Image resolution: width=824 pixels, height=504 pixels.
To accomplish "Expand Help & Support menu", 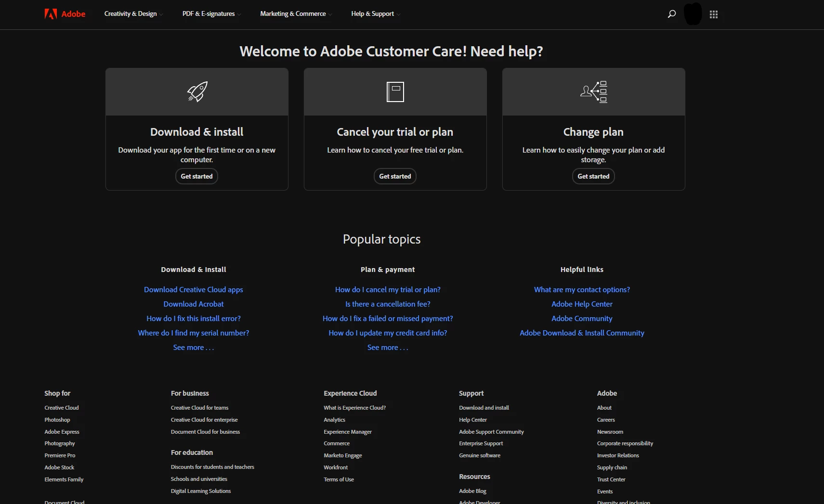I will coord(375,14).
